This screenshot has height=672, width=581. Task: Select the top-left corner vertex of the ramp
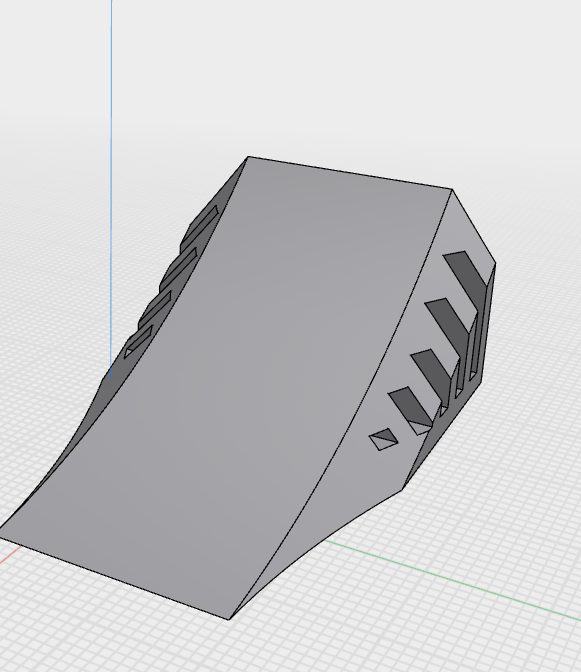point(248,157)
